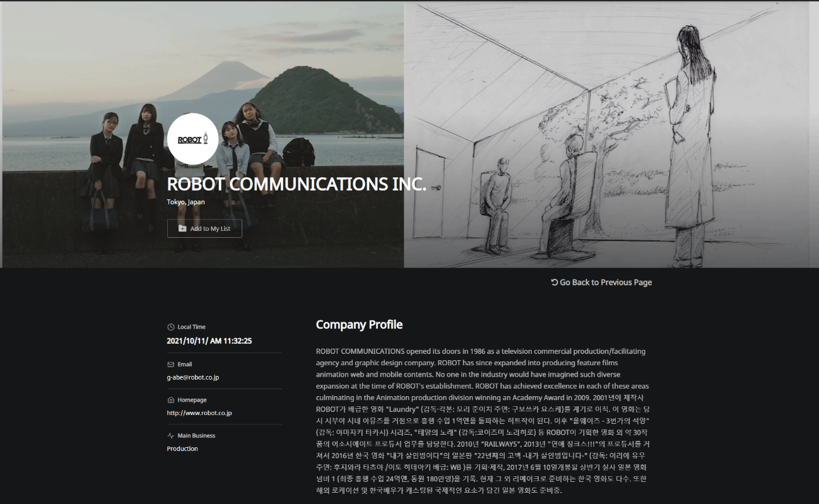Click the ROBOT company logo avatar
This screenshot has height=504, width=819.
pos(193,139)
